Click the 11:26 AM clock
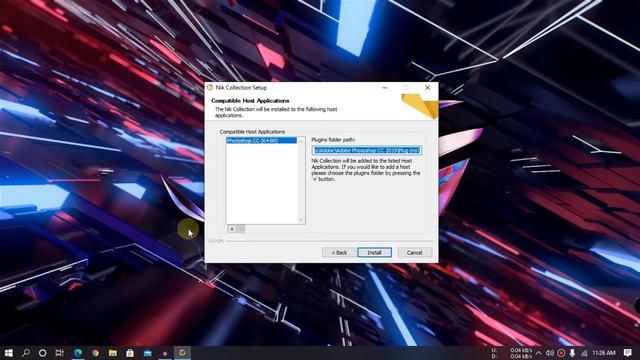The image size is (640, 360). tap(604, 353)
